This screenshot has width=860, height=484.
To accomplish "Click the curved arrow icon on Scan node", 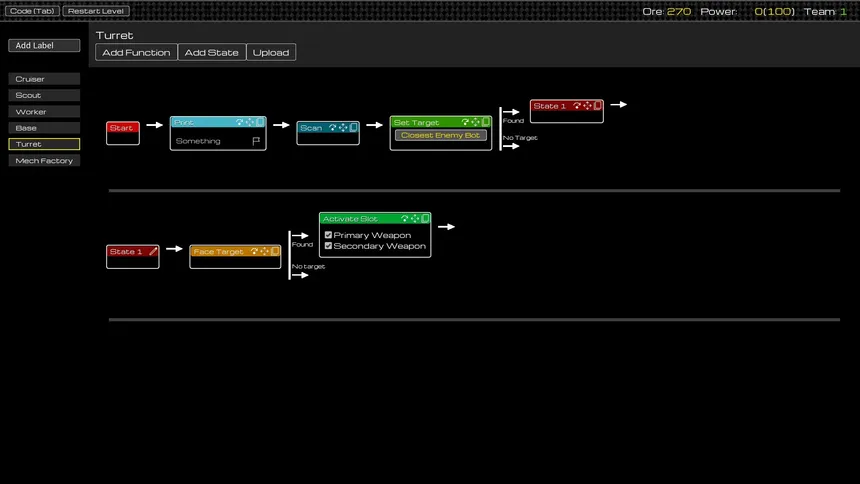I will (x=332, y=128).
